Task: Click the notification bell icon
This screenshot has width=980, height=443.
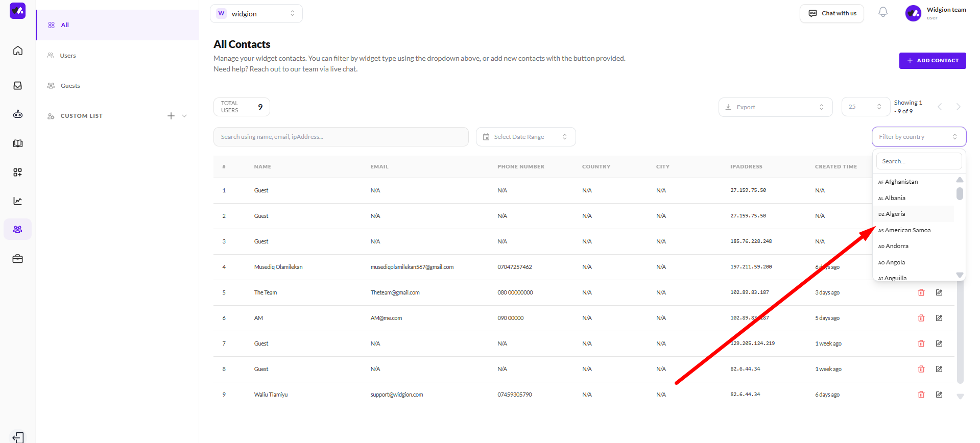Action: pos(883,12)
